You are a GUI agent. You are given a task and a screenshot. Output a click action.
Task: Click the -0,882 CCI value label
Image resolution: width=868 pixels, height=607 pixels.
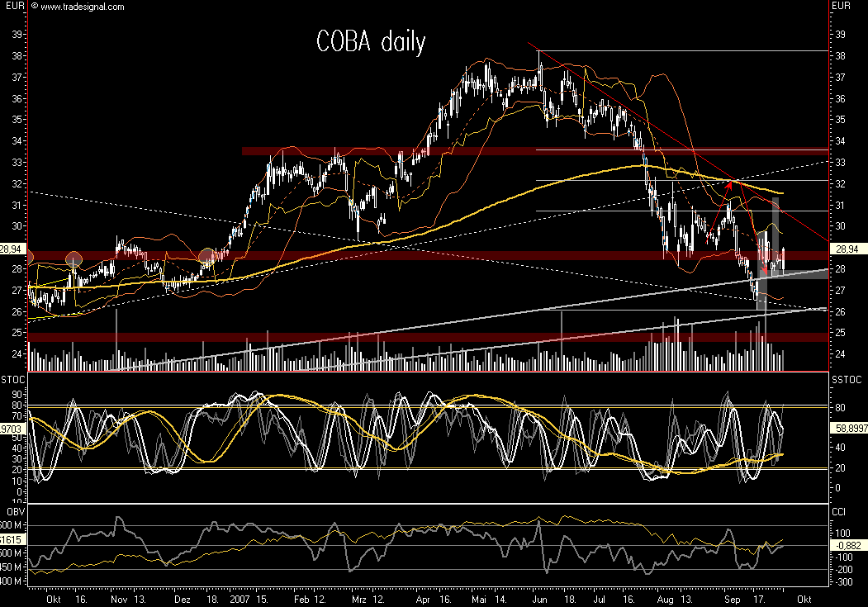848,545
